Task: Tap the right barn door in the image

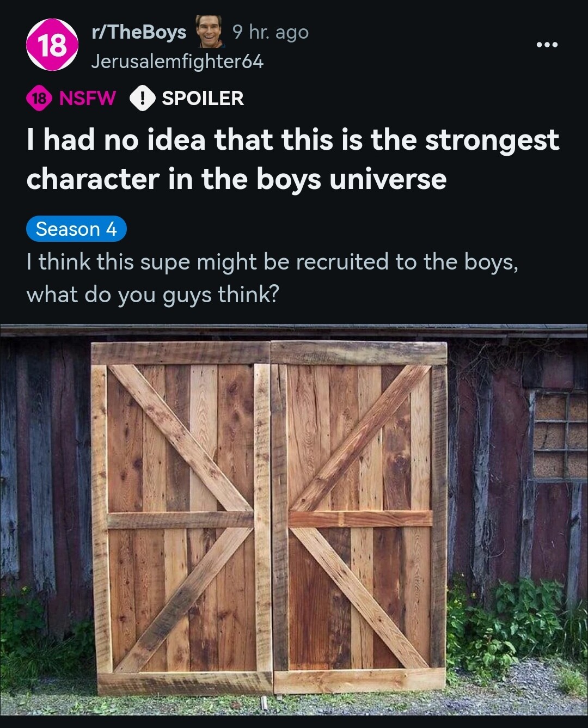Action: (x=359, y=516)
